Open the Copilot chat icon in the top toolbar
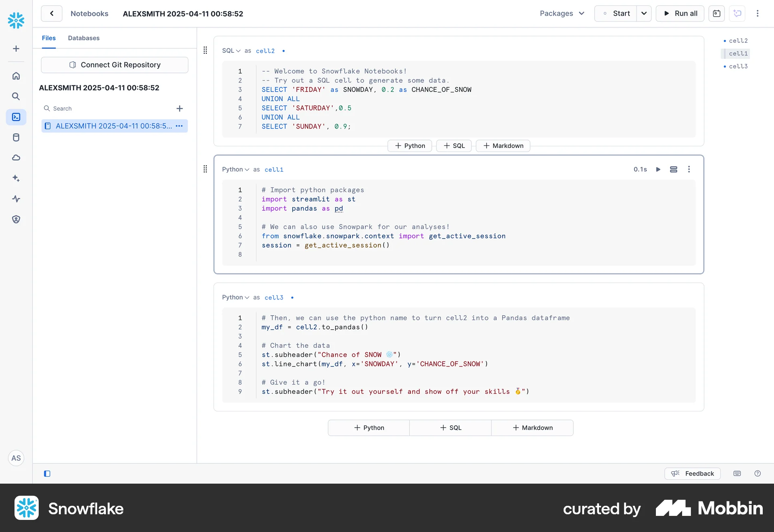Screen dimensions: 774x532 tap(738, 13)
